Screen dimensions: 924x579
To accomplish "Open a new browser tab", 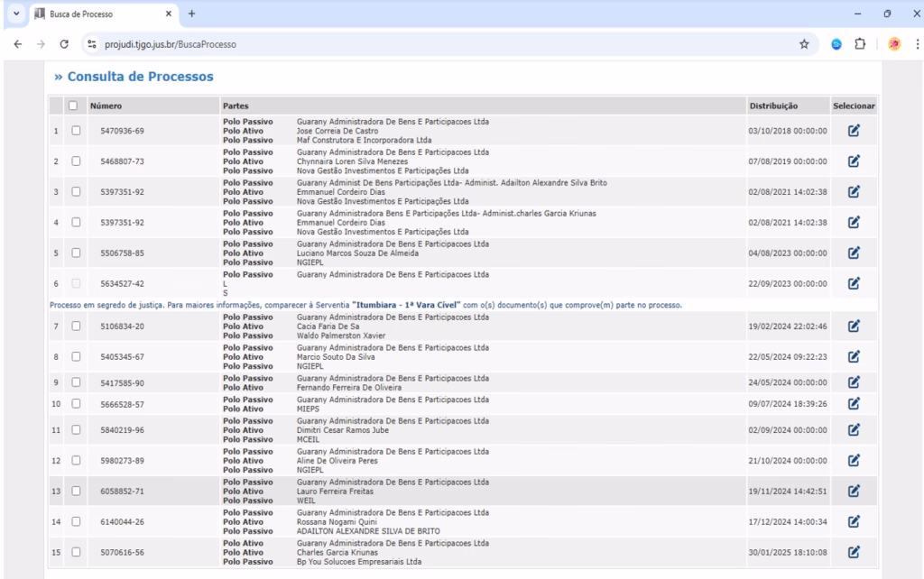I will pos(191,14).
